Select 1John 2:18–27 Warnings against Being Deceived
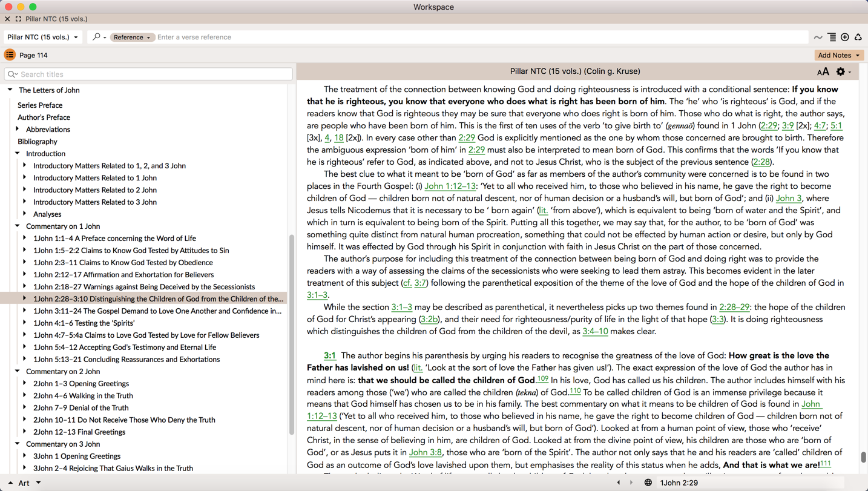 [144, 287]
